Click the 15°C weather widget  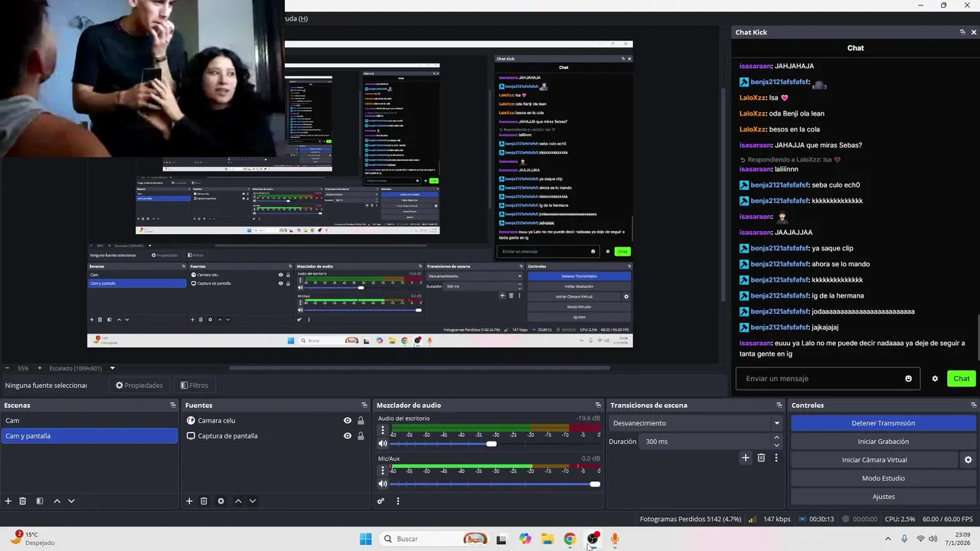34,539
